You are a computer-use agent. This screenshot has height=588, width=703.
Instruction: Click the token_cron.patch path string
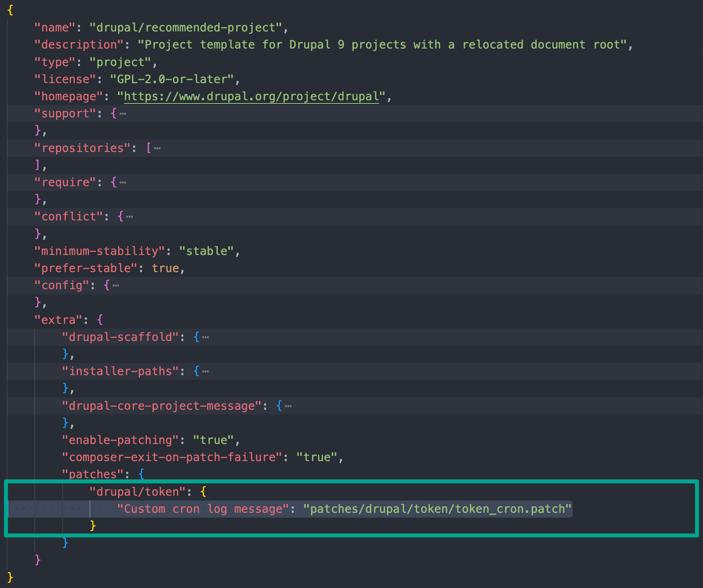click(x=437, y=509)
